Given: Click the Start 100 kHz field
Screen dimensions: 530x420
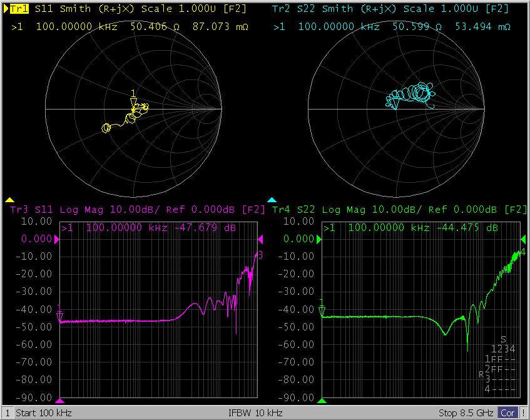Looking at the screenshot, I should coord(44,413).
